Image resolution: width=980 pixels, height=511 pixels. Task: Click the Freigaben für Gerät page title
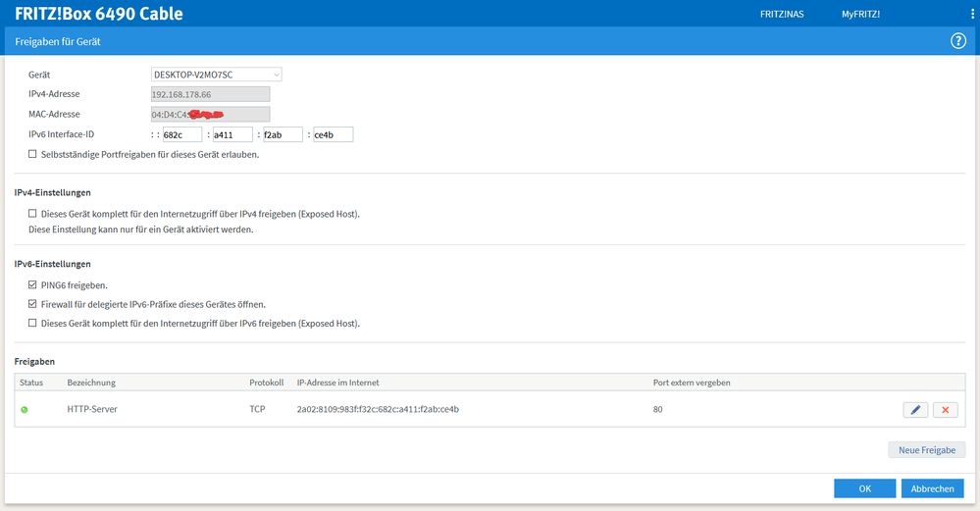tap(58, 41)
